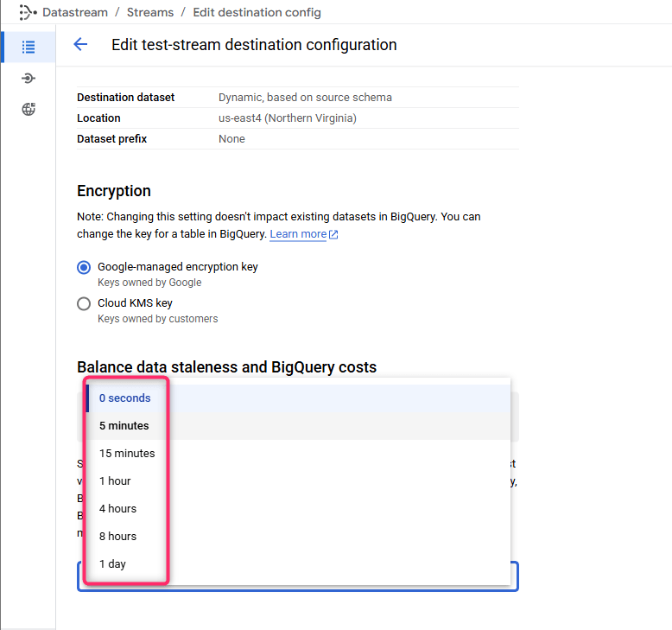
Task: Select the 1 hour option
Action: pos(298,481)
